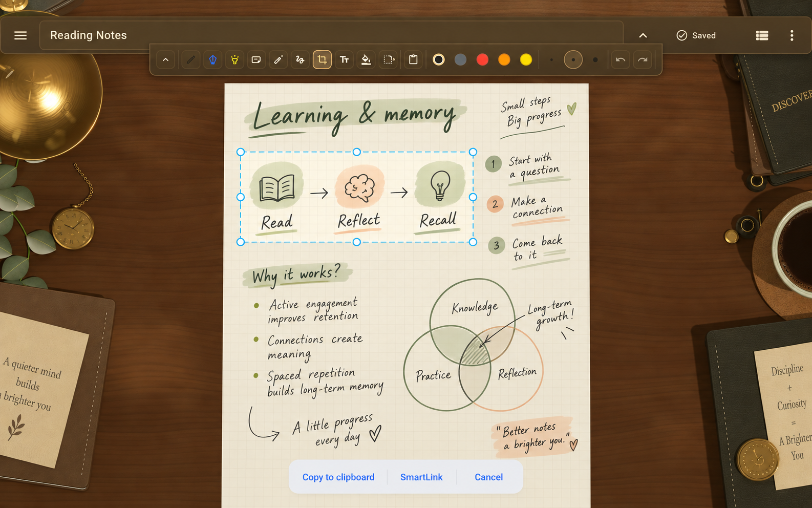Viewport: 812px width, 508px height.
Task: Click the top-left crop selection handle
Action: click(241, 152)
